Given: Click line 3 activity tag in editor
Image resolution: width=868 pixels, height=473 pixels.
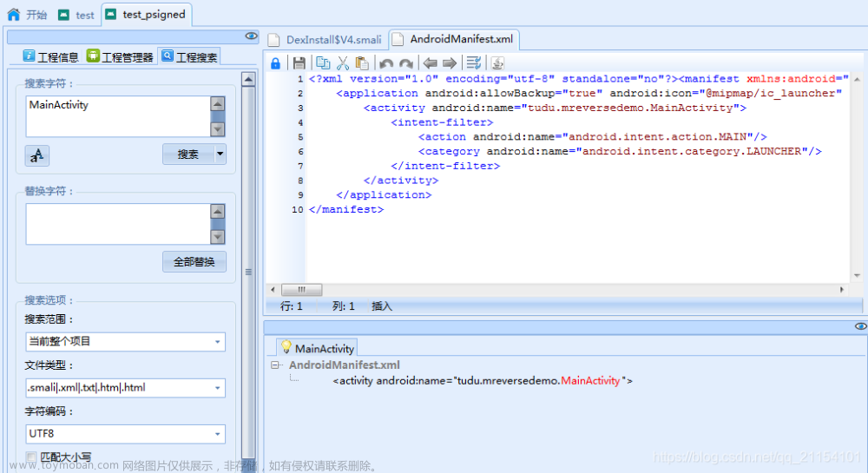Looking at the screenshot, I should pos(556,108).
